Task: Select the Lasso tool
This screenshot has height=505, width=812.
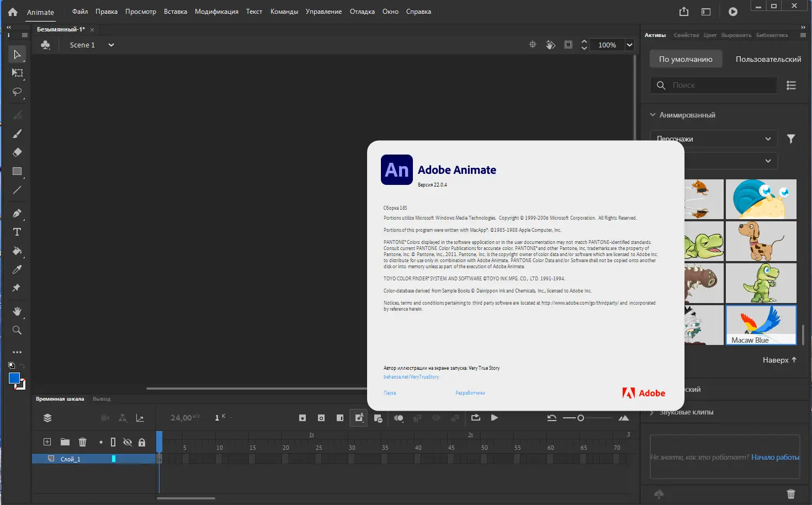Action: pyautogui.click(x=17, y=92)
